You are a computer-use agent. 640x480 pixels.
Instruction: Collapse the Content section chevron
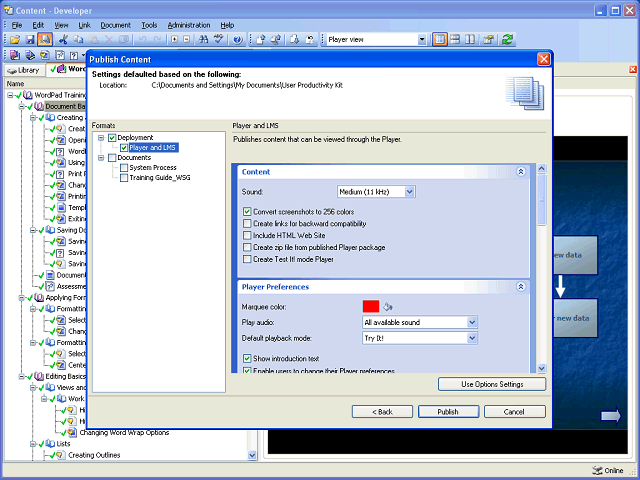tap(521, 172)
